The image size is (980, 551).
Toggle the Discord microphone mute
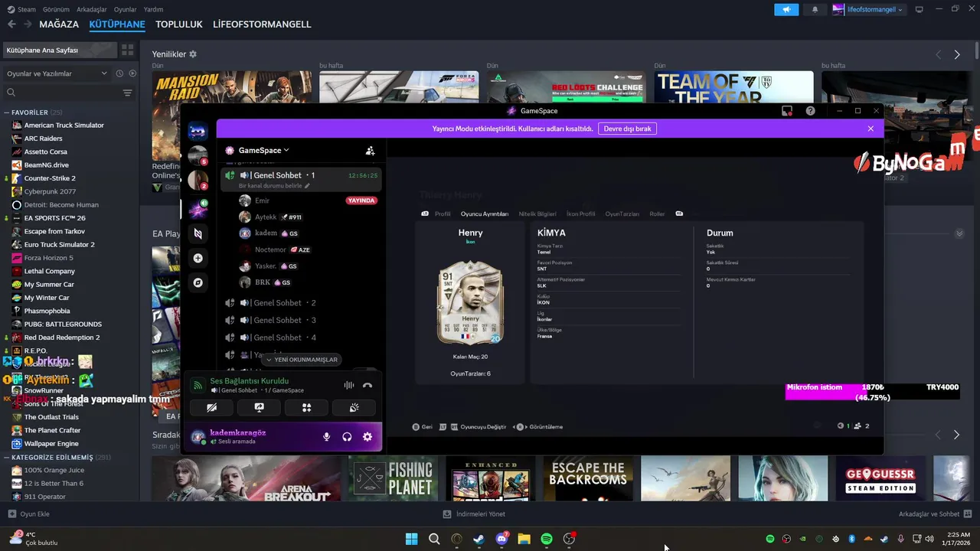point(327,437)
